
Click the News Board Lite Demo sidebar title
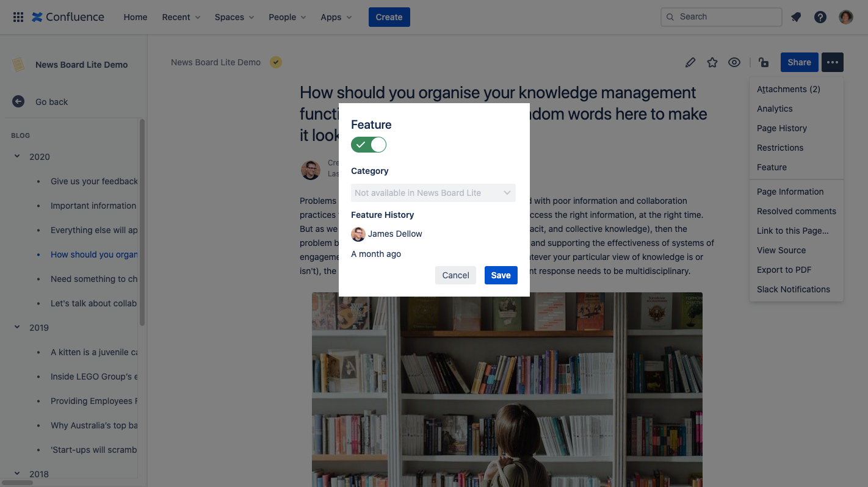point(82,65)
